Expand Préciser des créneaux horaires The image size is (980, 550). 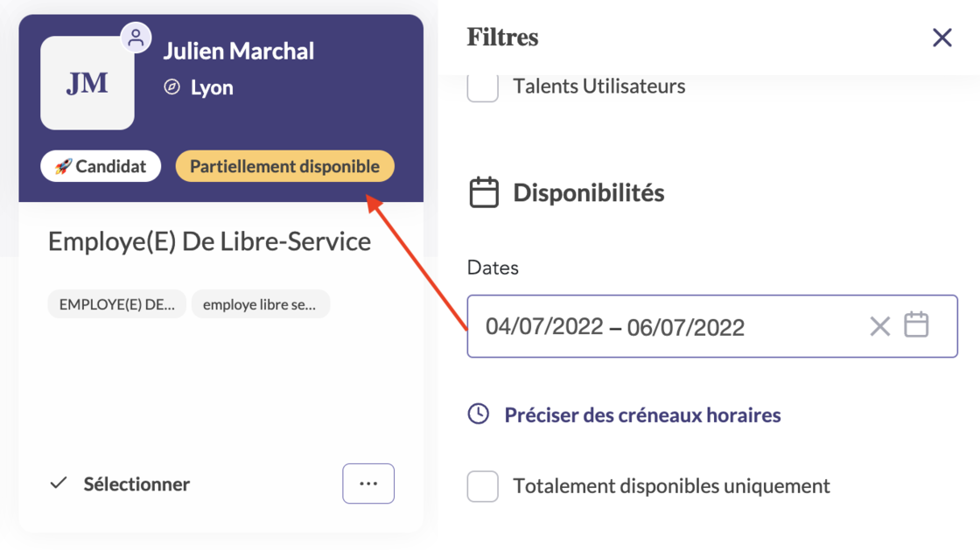click(642, 414)
